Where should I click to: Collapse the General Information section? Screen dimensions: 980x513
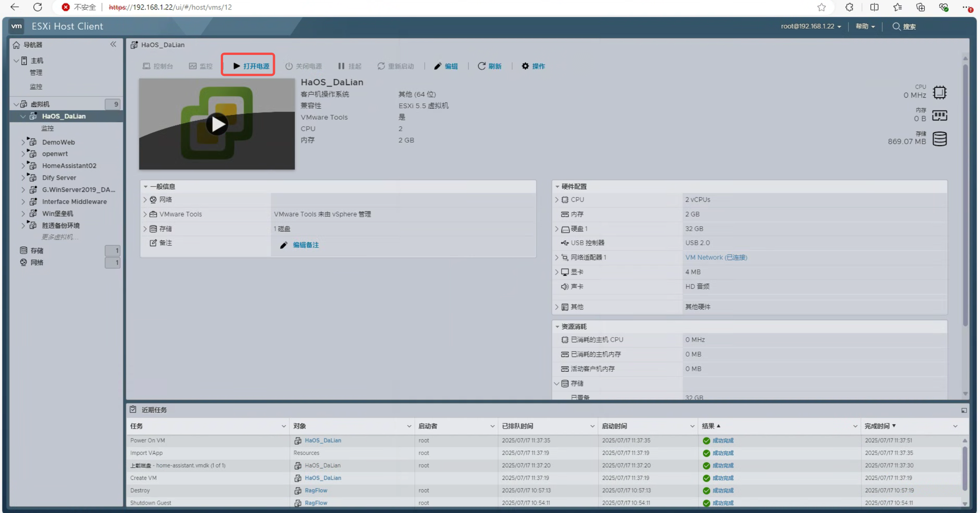click(x=146, y=187)
